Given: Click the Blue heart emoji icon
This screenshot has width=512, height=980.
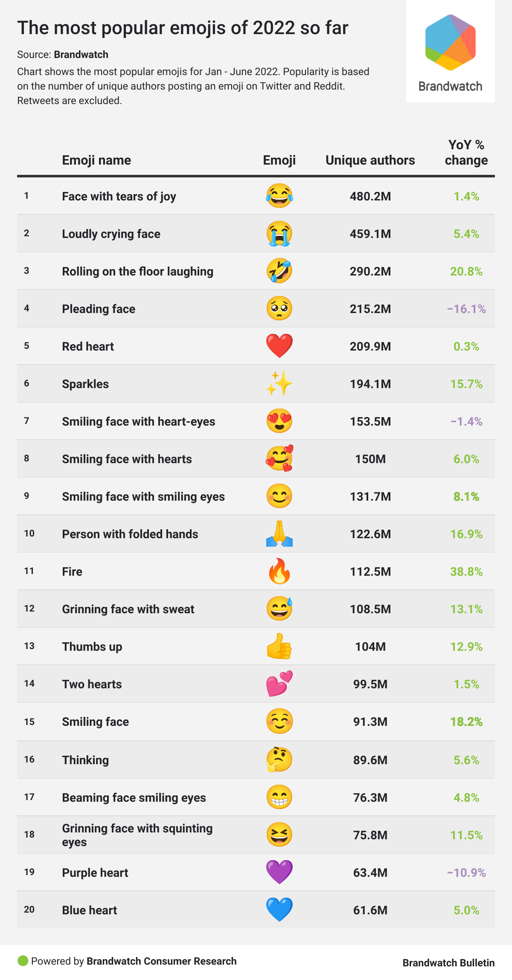Looking at the screenshot, I should coord(279,910).
